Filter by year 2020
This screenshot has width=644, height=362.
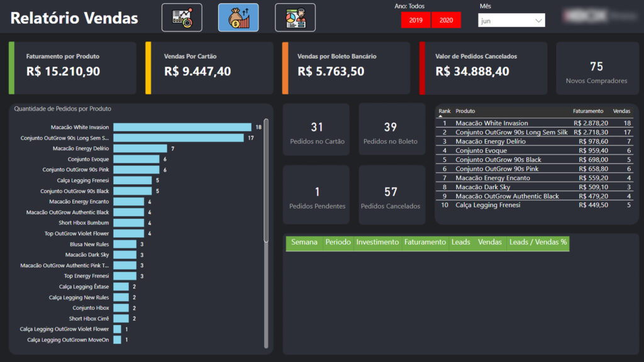pyautogui.click(x=446, y=20)
